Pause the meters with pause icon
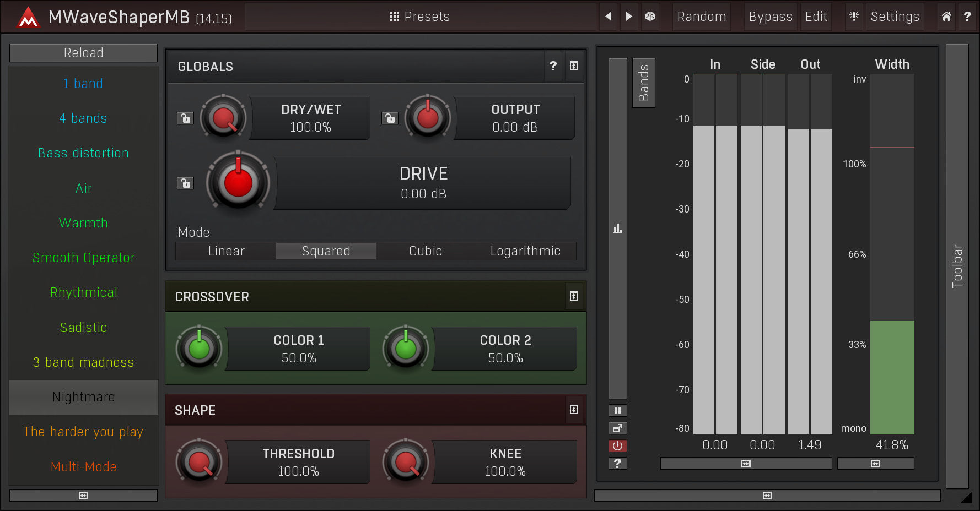This screenshot has width=980, height=511. coord(617,410)
